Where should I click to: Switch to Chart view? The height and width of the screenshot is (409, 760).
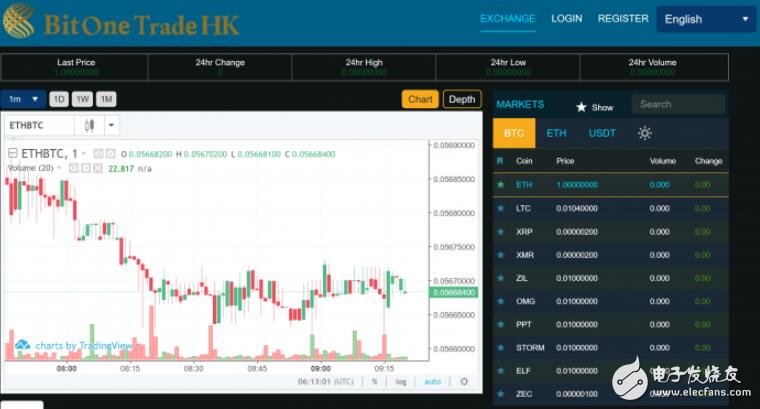420,99
